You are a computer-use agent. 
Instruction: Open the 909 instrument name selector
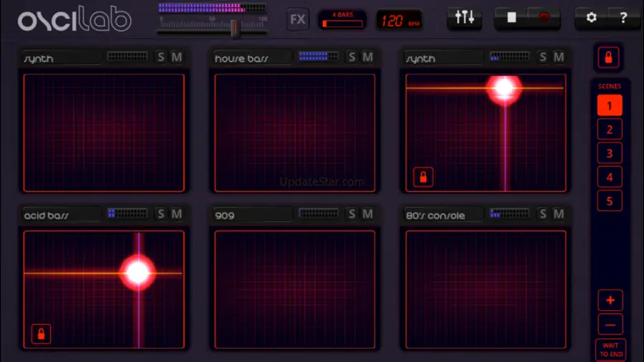pyautogui.click(x=252, y=215)
